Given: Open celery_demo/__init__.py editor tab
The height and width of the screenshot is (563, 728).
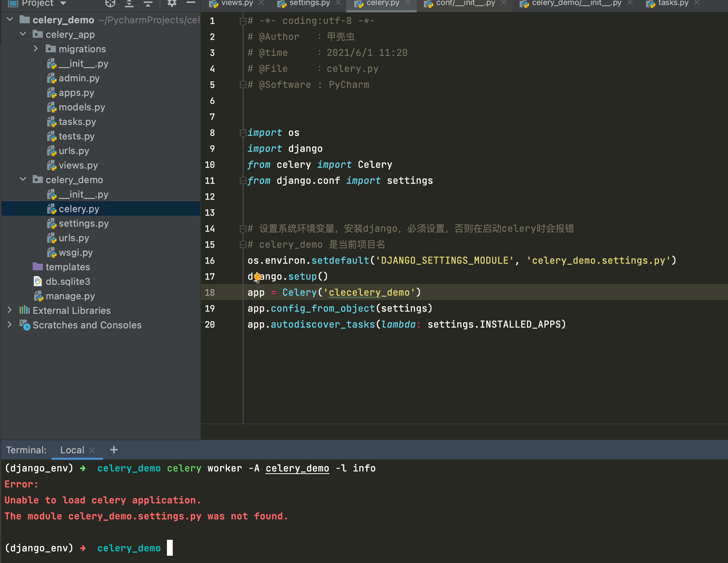Looking at the screenshot, I should (576, 3).
